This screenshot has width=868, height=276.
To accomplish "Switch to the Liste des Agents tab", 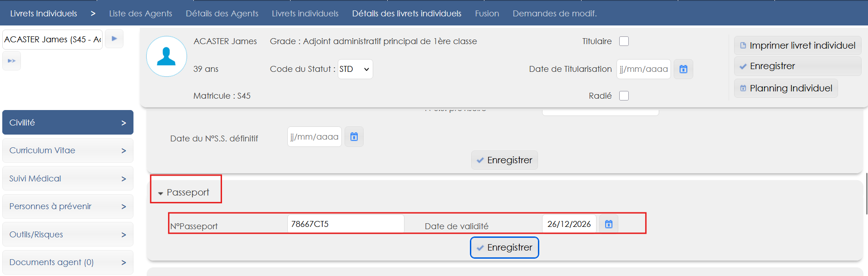I will [x=140, y=14].
